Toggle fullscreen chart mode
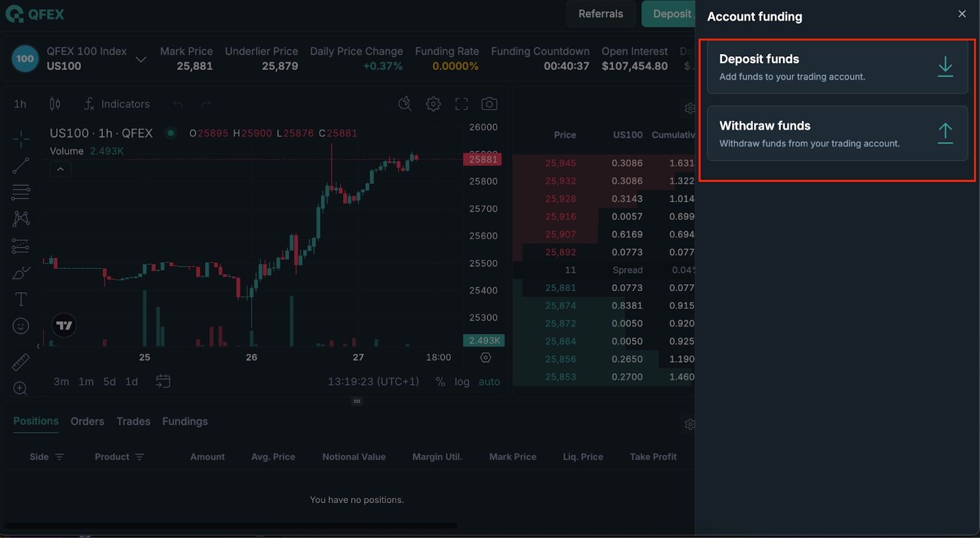This screenshot has width=980, height=538. point(461,104)
